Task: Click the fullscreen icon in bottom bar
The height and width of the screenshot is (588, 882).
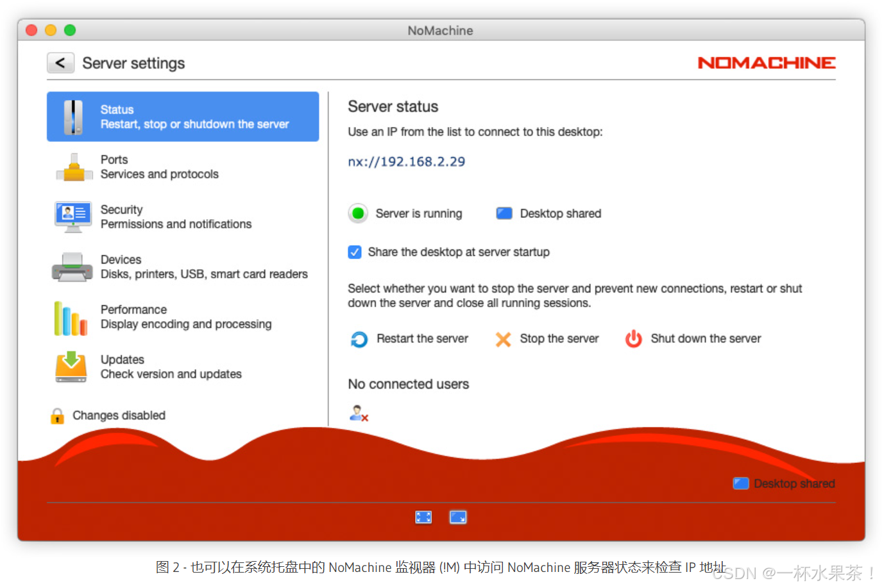Action: tap(423, 517)
